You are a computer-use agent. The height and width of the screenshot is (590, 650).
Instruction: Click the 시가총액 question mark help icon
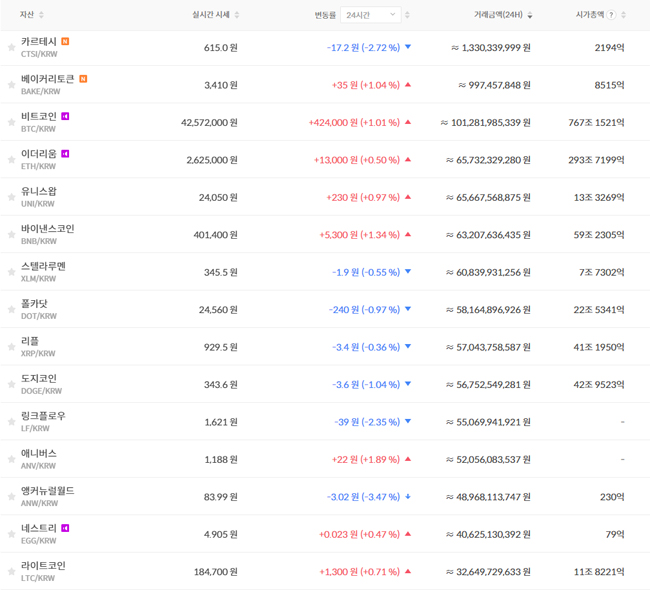click(x=611, y=15)
